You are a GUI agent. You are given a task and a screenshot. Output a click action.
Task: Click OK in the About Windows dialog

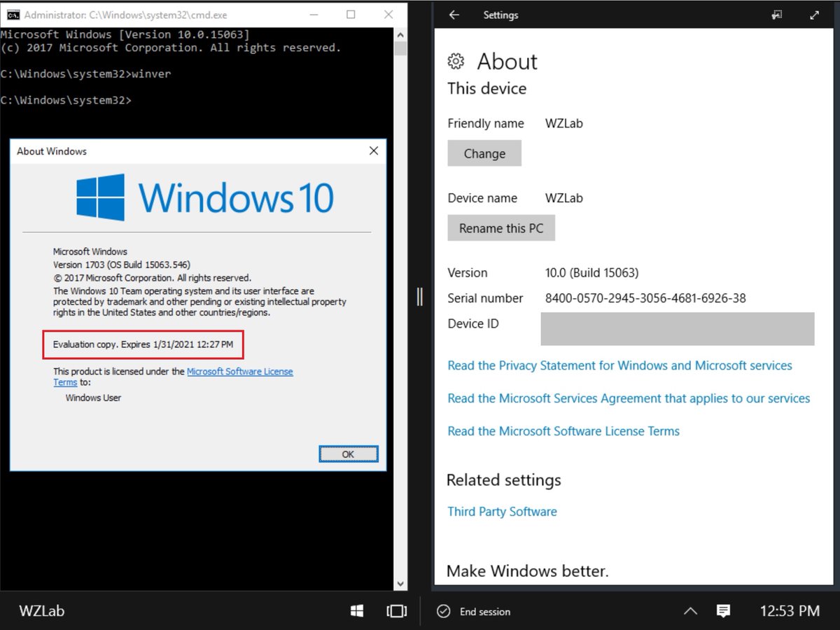coord(348,454)
